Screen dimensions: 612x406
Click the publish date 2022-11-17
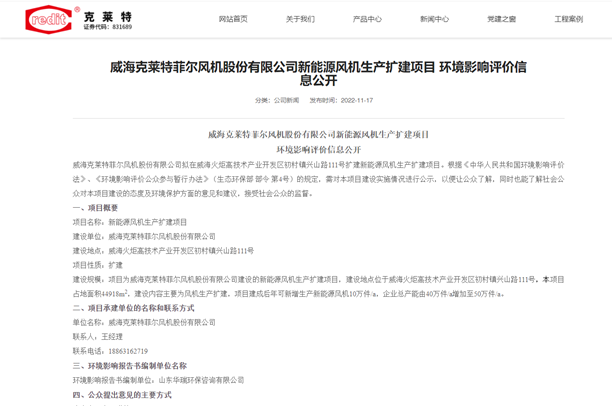tap(357, 100)
